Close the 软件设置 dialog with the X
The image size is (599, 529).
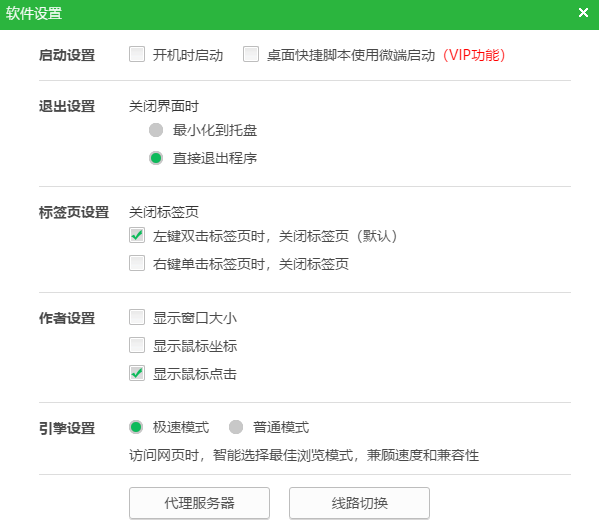(x=583, y=13)
